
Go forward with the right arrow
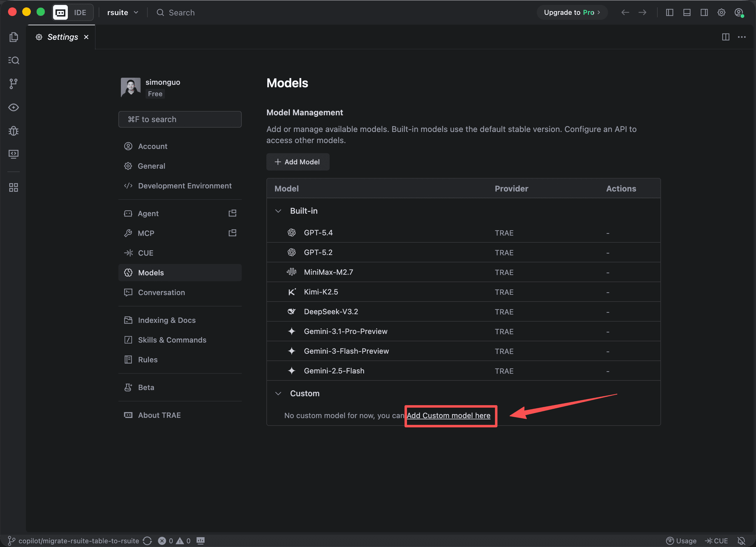coord(643,12)
